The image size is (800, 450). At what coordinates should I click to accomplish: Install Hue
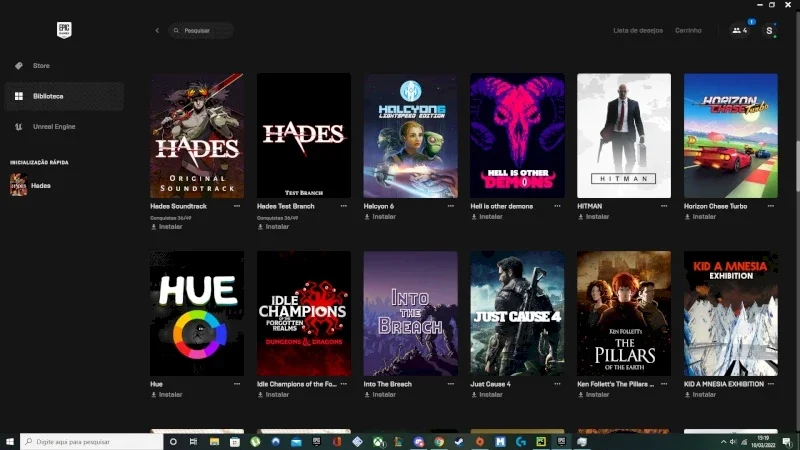click(166, 394)
